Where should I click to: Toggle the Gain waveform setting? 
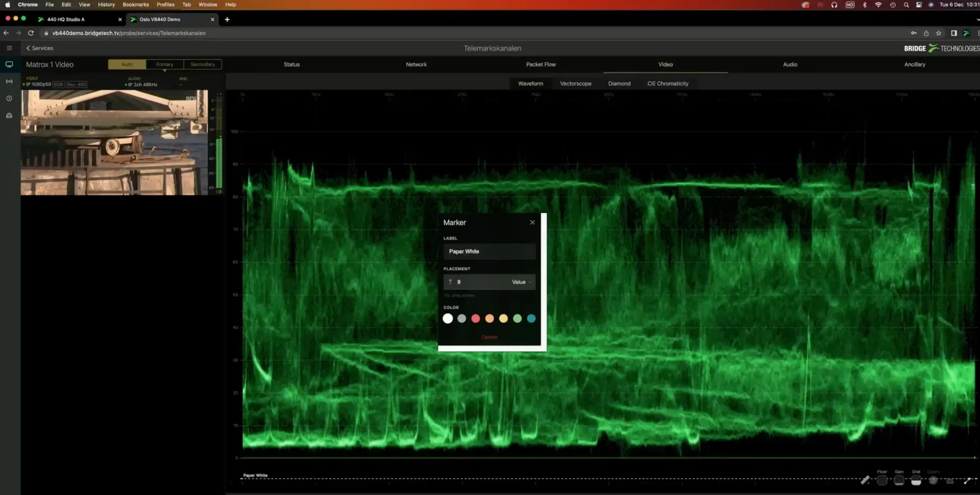[x=899, y=480]
